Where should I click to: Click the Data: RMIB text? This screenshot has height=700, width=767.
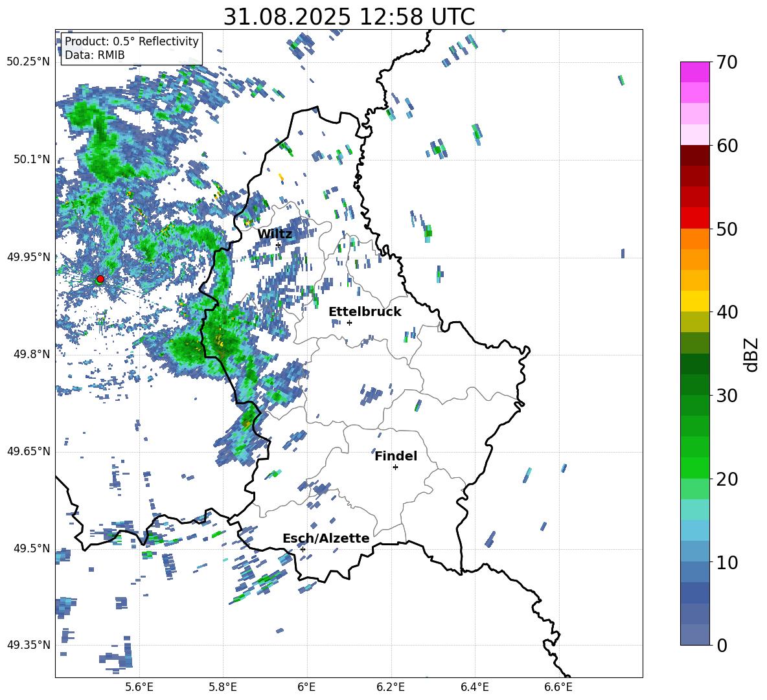click(x=95, y=55)
